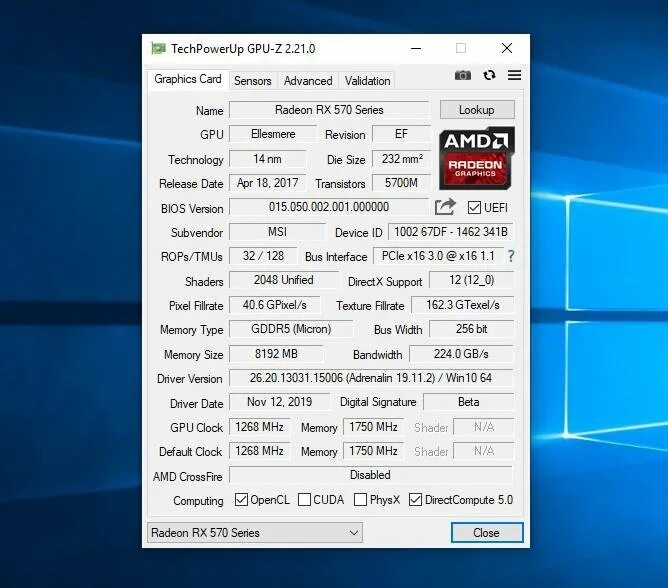The image size is (668, 588).
Task: Click the GPU Clock field 1268 MHz
Action: point(259,427)
